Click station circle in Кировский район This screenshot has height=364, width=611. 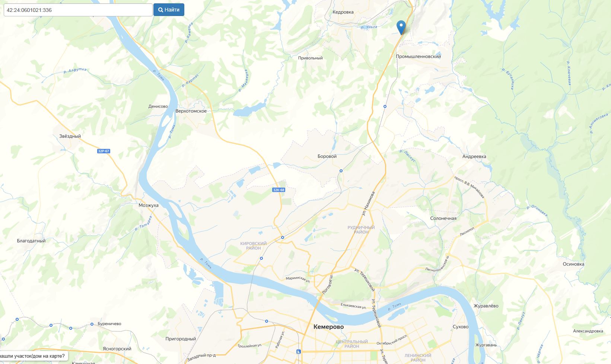point(261,258)
